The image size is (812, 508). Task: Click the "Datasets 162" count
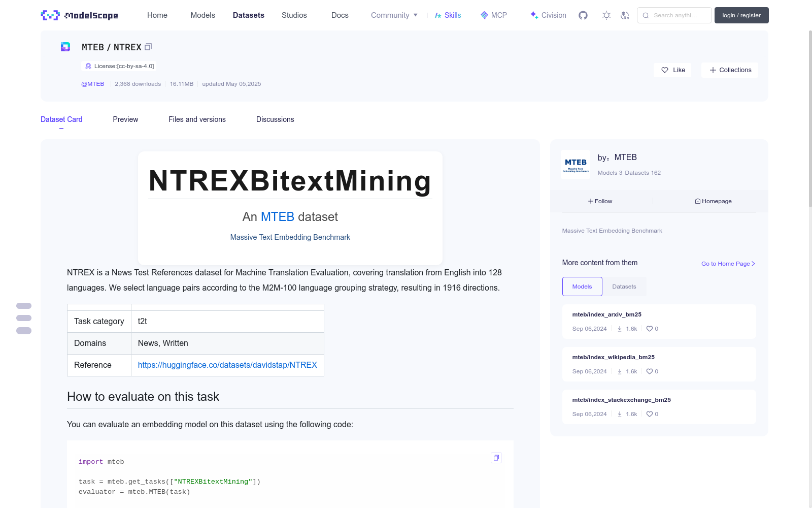pos(643,173)
